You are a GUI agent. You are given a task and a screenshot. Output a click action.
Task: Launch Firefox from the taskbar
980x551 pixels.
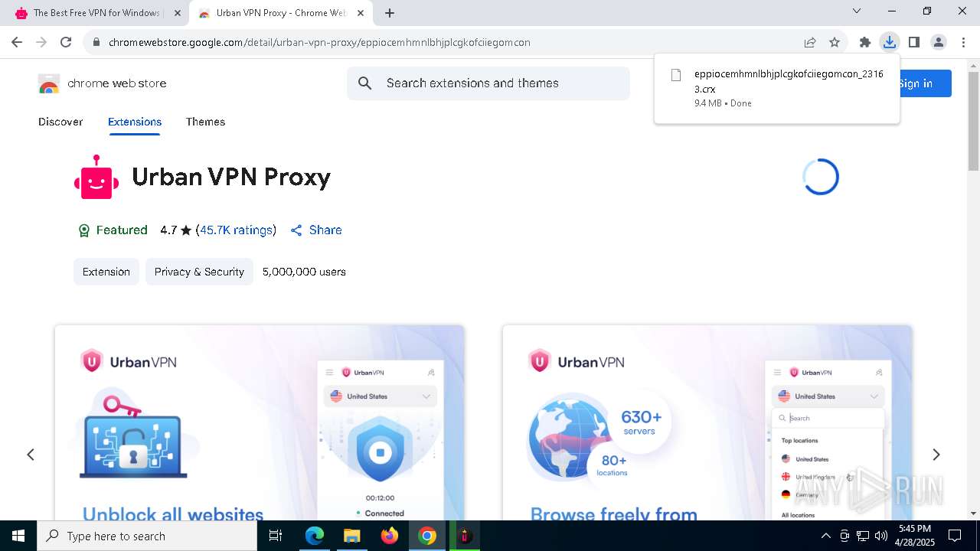pyautogui.click(x=390, y=536)
